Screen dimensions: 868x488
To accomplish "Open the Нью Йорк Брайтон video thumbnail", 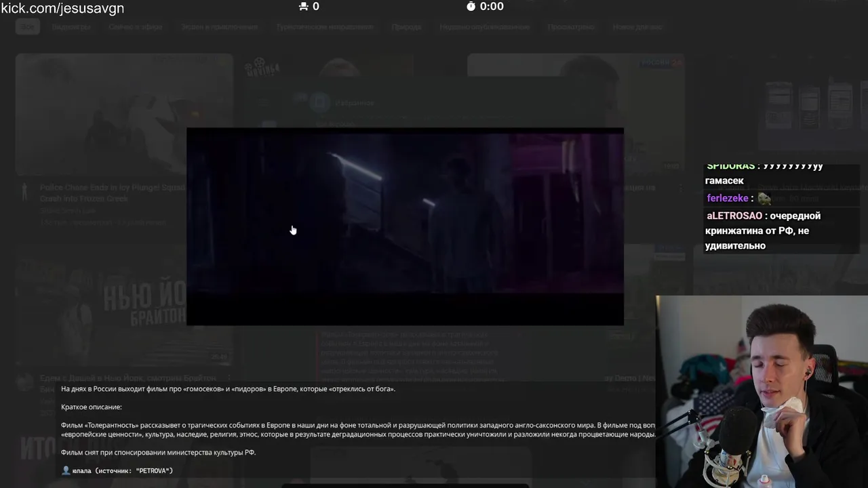I will point(124,305).
